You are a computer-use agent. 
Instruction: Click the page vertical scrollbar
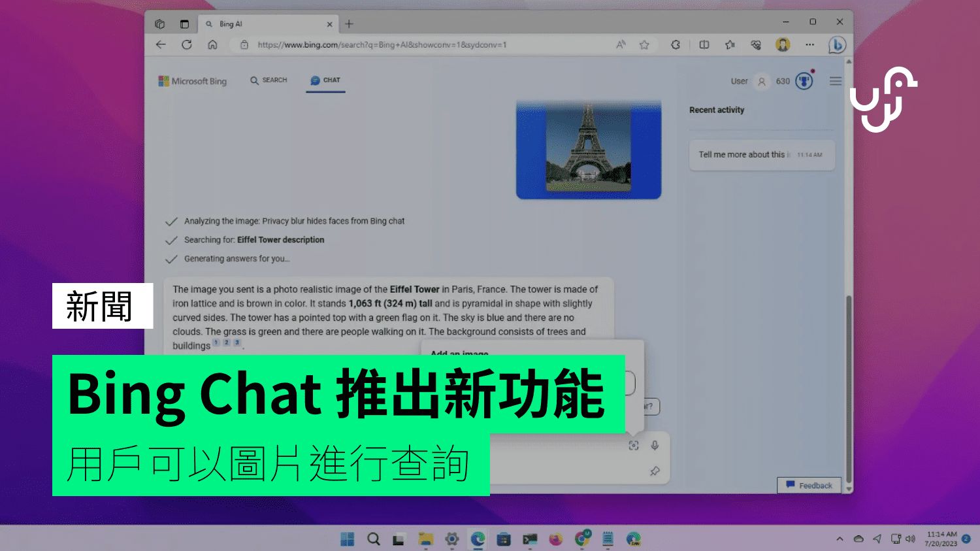(849, 389)
